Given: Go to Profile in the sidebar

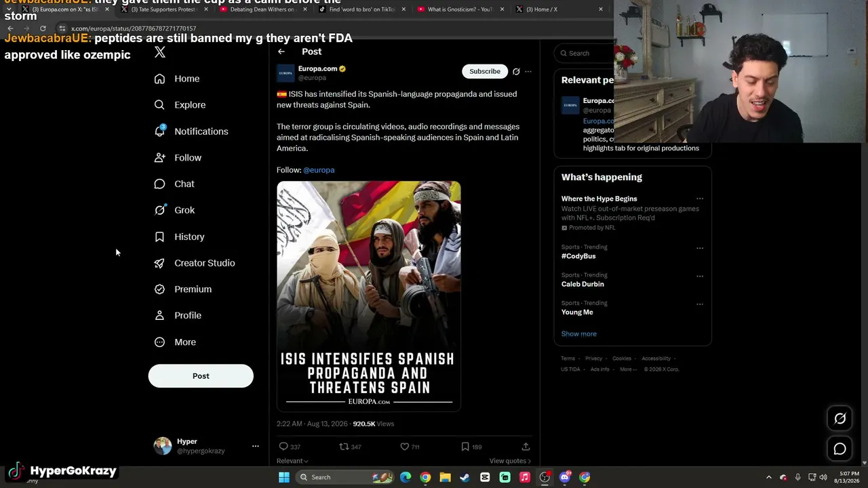Looking at the screenshot, I should [178, 315].
